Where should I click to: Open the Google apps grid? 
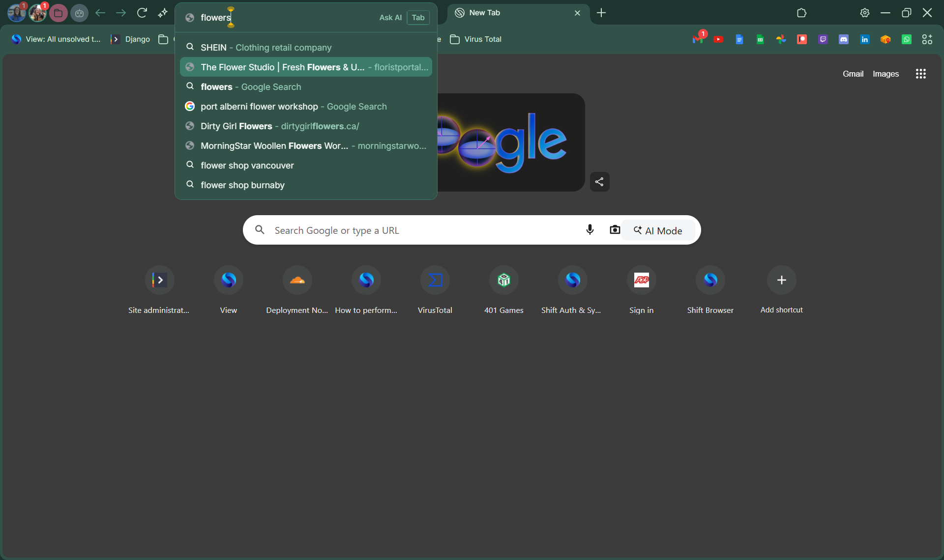point(921,74)
